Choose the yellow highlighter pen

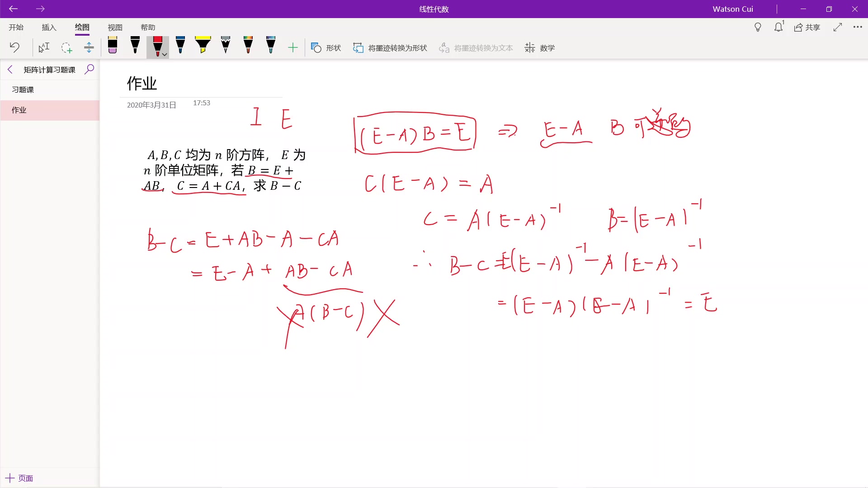tap(203, 45)
